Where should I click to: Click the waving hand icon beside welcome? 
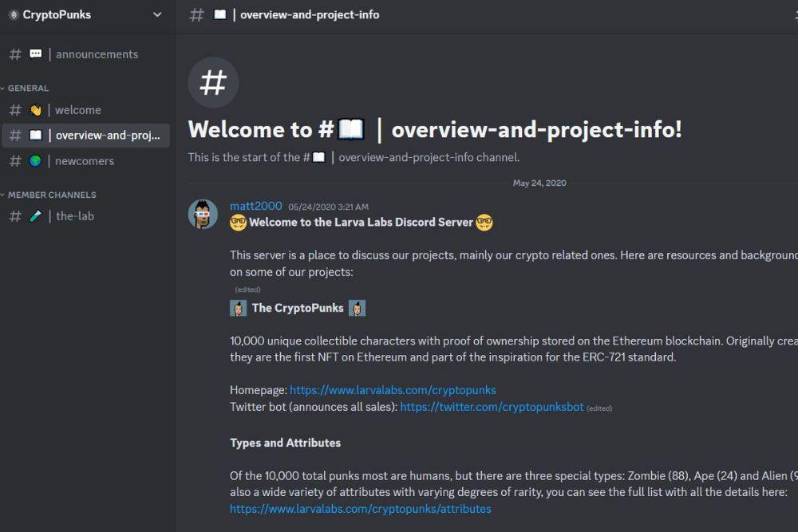coord(36,110)
